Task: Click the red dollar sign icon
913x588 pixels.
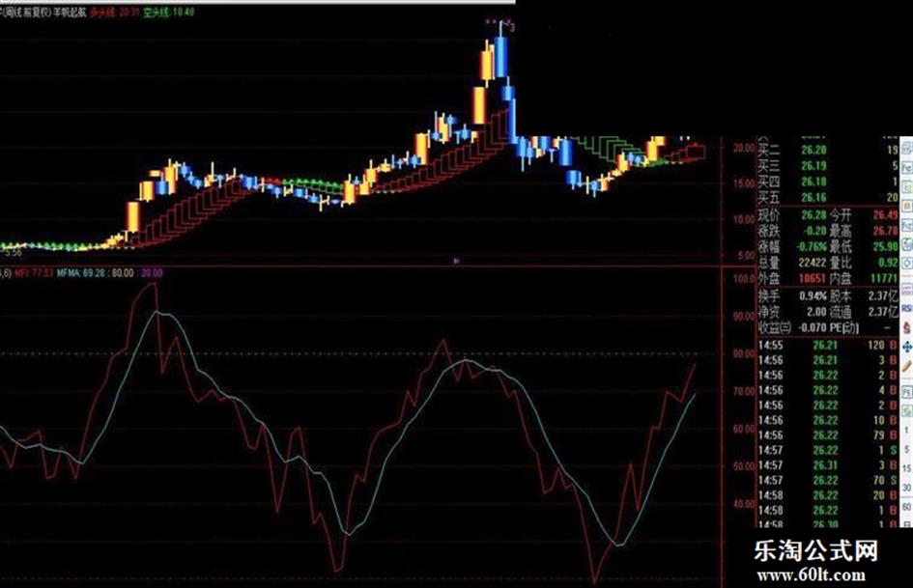Action: (906, 326)
